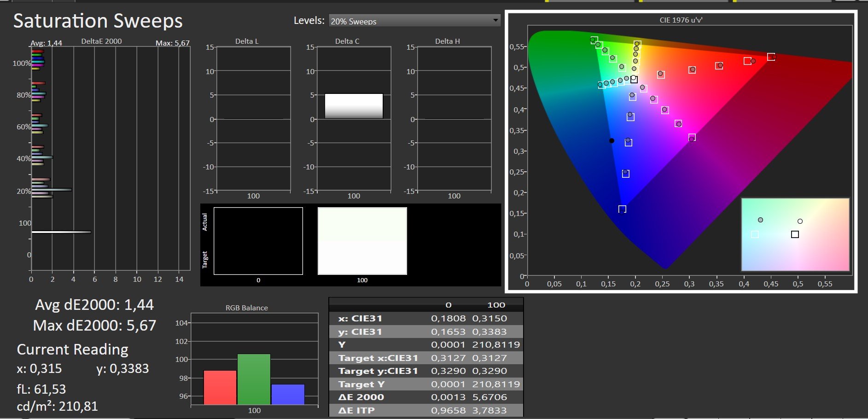Click the CIE 1976 u'v' chart title
Viewport: 868px width, 419px height.
tap(681, 20)
